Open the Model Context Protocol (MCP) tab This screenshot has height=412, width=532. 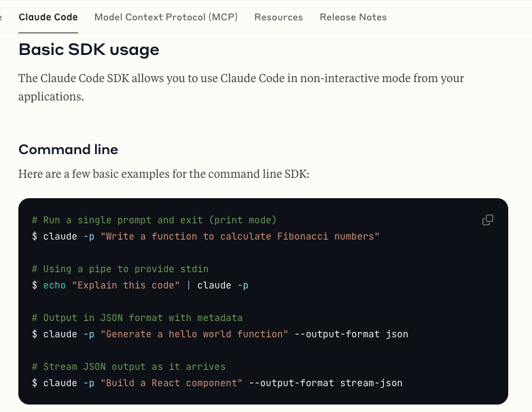click(166, 17)
